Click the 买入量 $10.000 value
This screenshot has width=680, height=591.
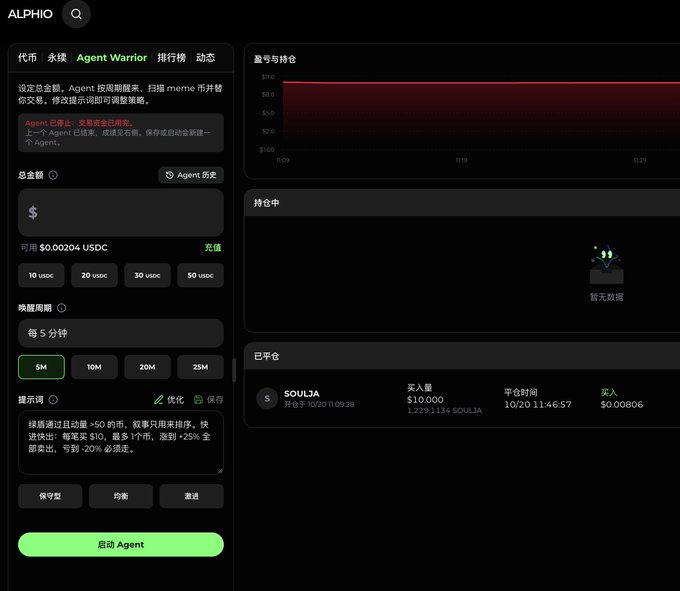pos(425,400)
